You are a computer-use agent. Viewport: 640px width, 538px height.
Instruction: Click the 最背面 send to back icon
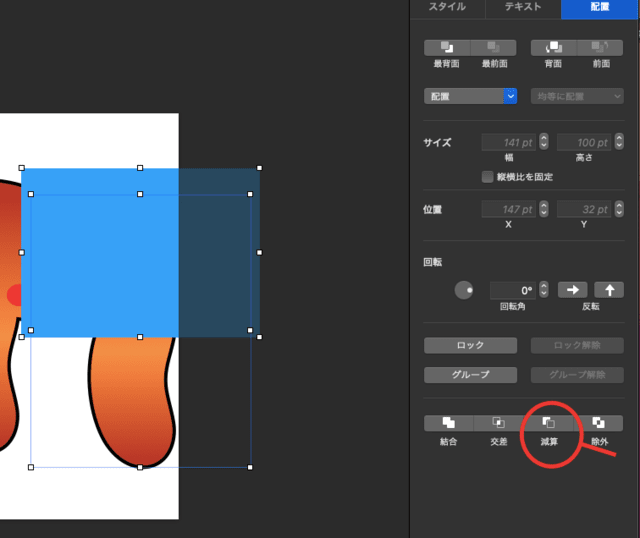point(447,47)
